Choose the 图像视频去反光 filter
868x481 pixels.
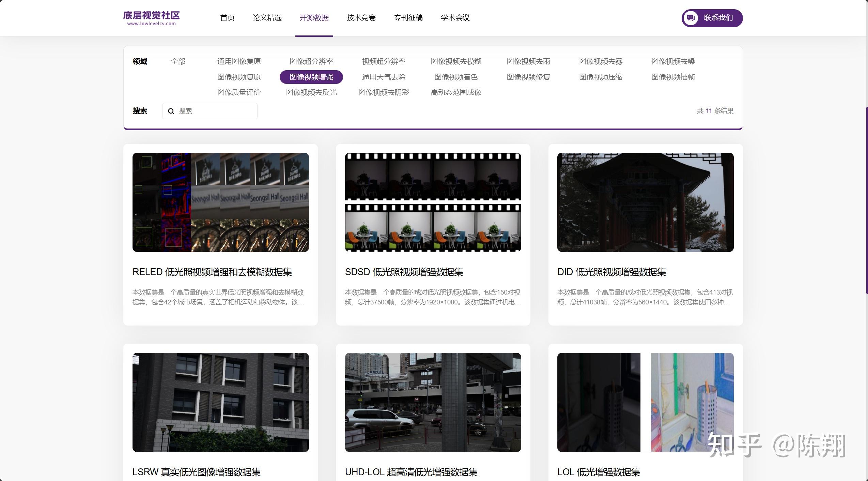pyautogui.click(x=311, y=92)
